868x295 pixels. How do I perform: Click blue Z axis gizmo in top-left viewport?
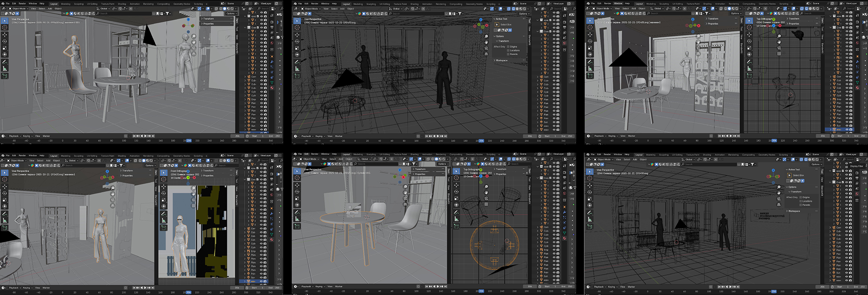point(189,20)
